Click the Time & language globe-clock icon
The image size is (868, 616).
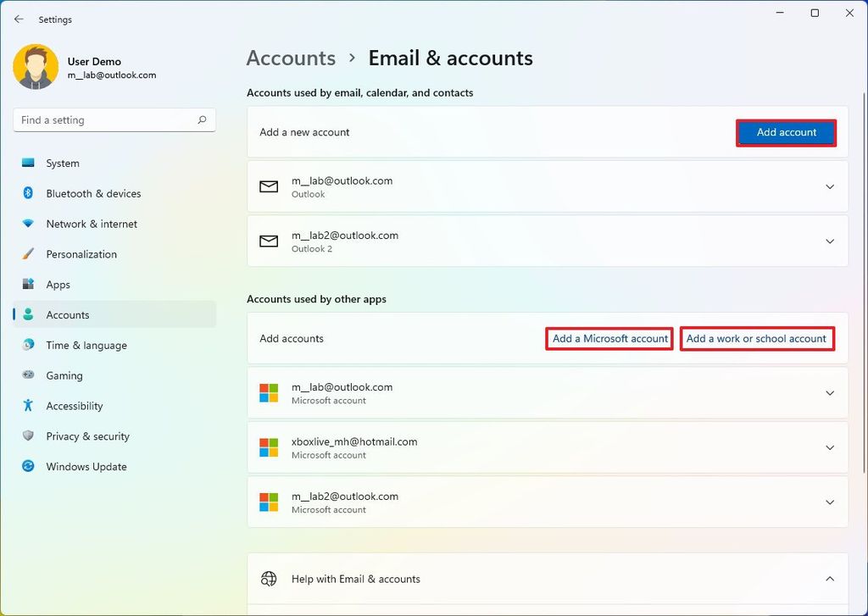click(x=28, y=345)
